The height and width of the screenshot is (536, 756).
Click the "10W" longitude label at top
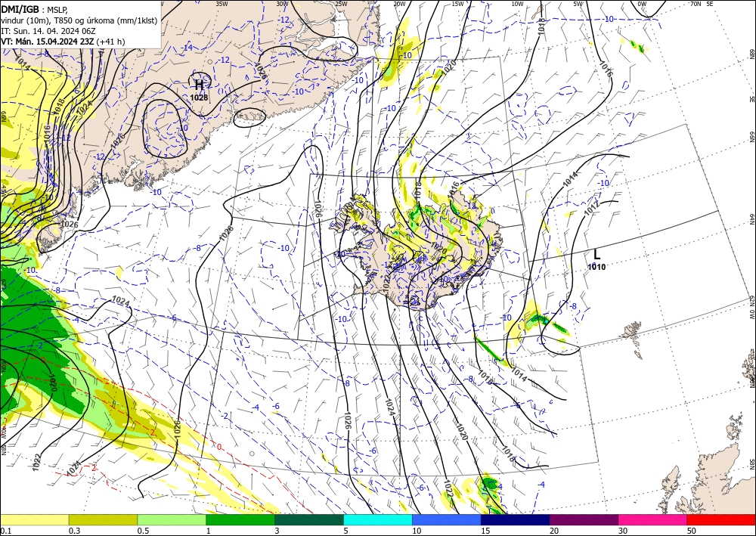coord(517,4)
